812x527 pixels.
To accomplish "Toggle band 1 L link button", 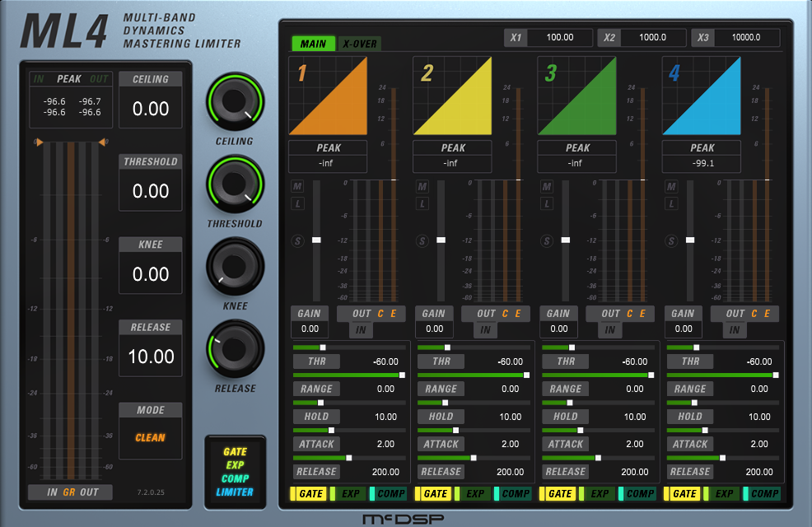I will [298, 204].
